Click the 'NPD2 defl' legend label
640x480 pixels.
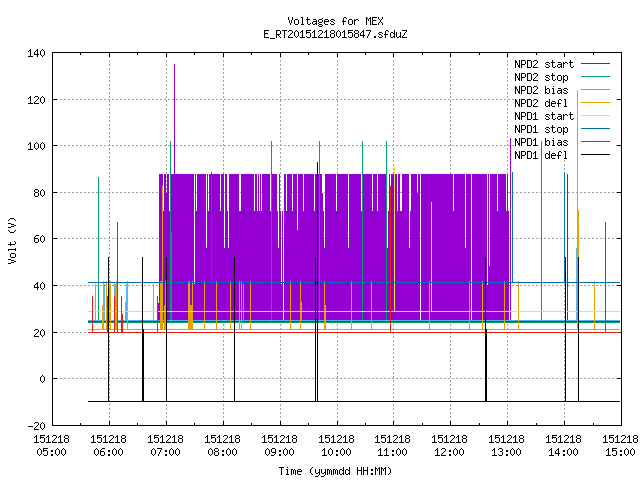[541, 103]
